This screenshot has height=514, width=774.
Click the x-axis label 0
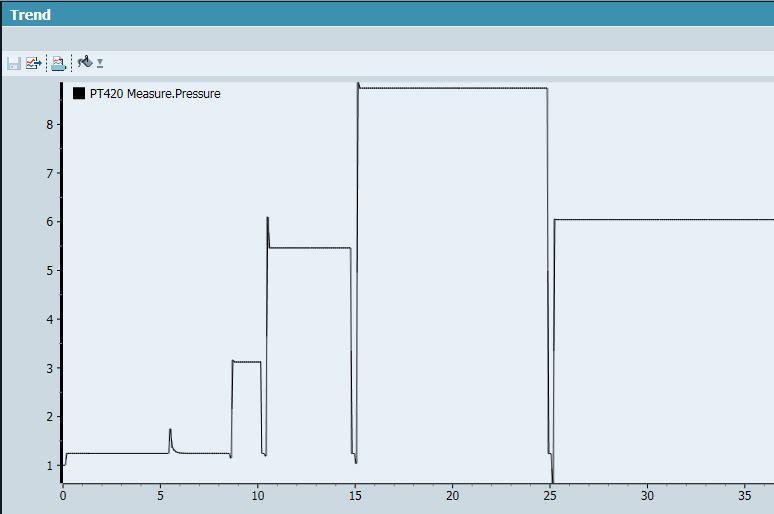(63, 496)
